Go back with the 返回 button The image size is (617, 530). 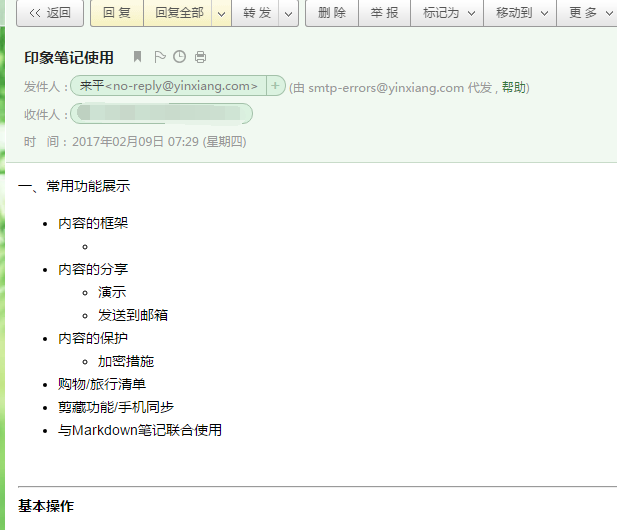pyautogui.click(x=50, y=13)
